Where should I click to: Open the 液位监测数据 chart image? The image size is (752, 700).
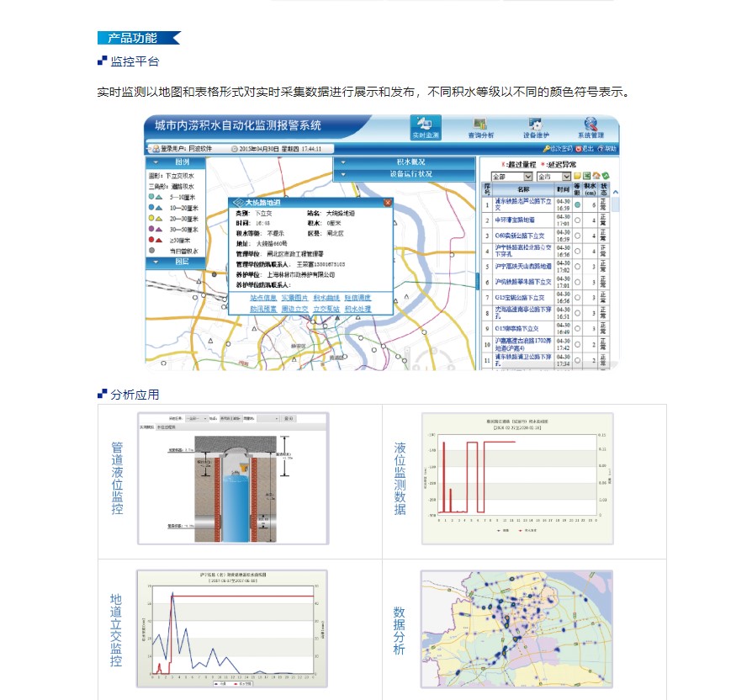[517, 479]
